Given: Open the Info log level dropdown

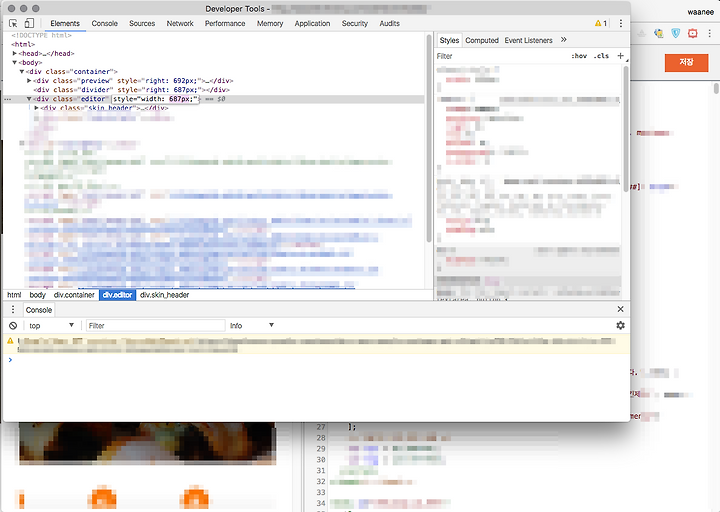Looking at the screenshot, I should click(252, 326).
